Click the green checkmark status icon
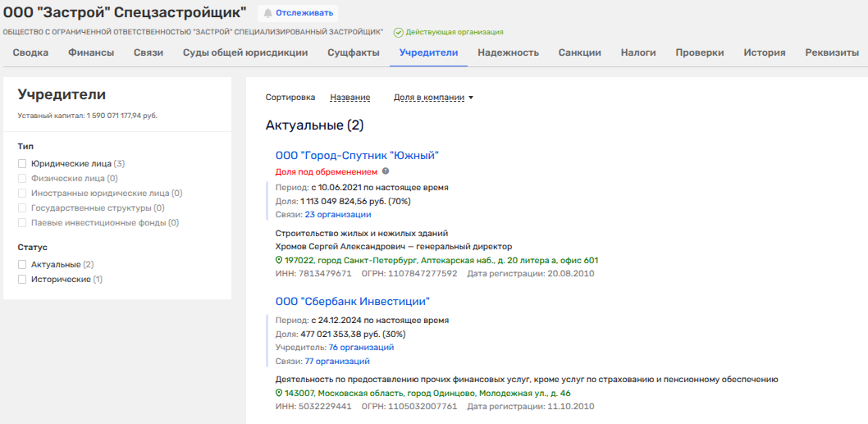Viewport: 868px width, 424px height. 398,32
